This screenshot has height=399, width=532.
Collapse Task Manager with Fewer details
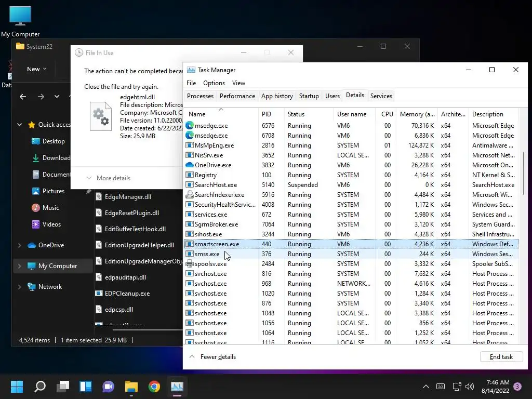pos(212,356)
